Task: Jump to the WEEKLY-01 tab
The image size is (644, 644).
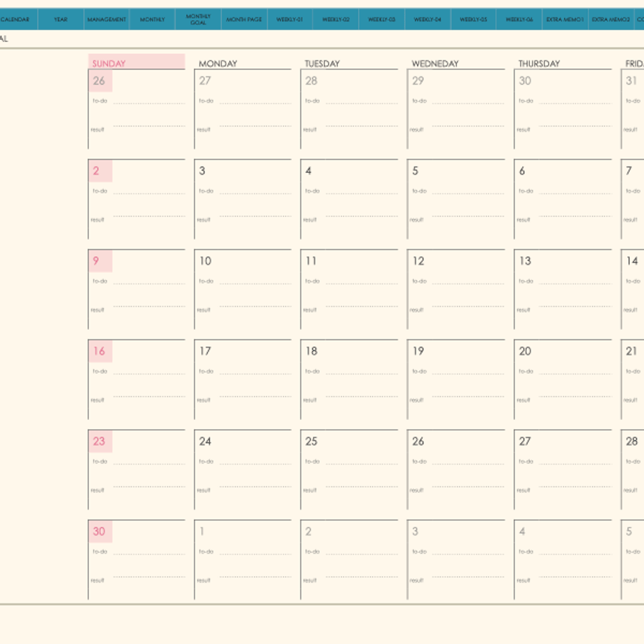Action: click(290, 20)
